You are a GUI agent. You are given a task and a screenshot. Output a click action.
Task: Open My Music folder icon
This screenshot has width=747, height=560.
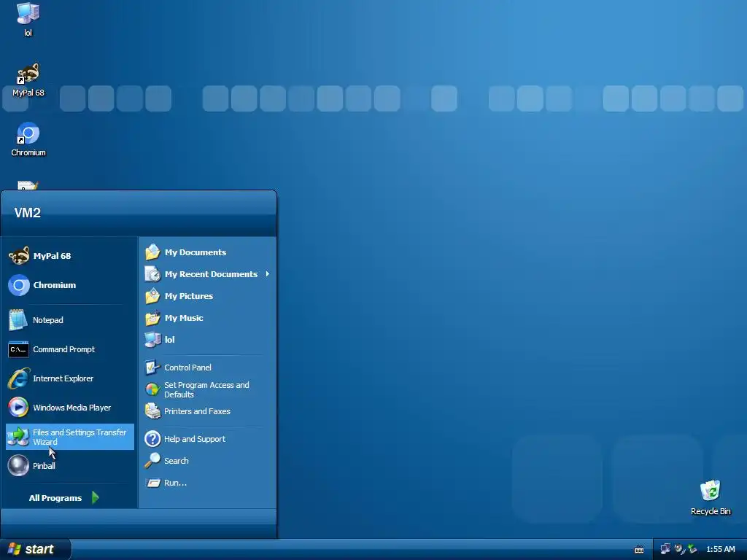(152, 318)
